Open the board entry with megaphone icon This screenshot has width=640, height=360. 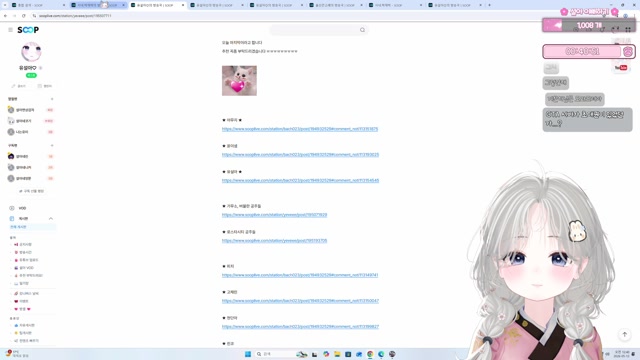coord(23,244)
